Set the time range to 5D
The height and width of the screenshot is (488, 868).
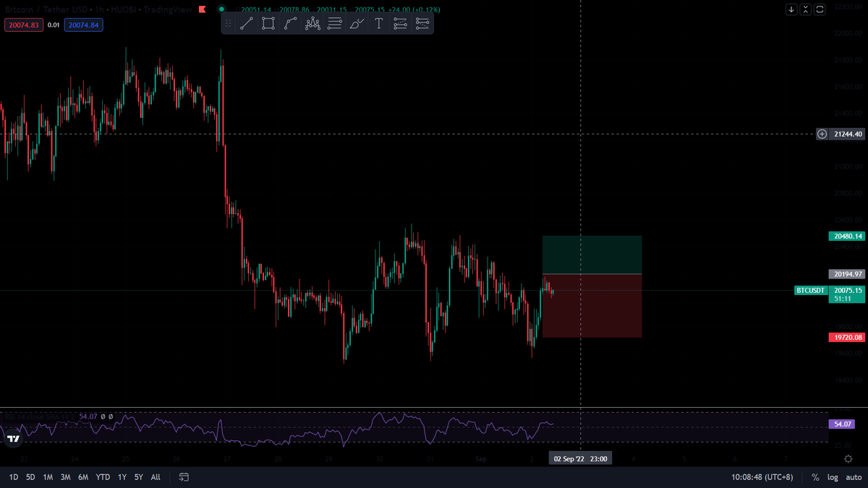coord(30,477)
